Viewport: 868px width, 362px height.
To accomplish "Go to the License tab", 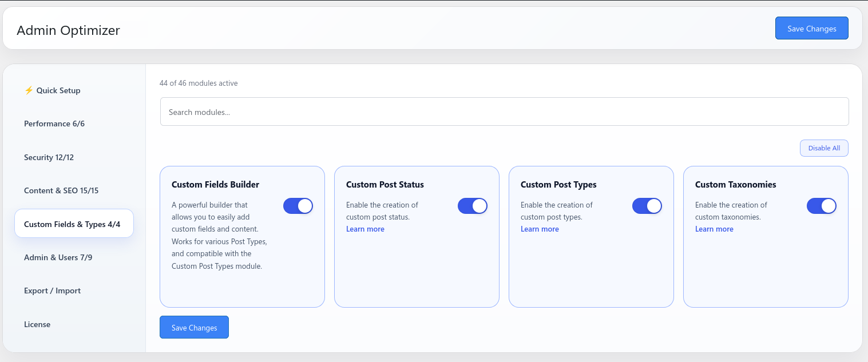I will 74,324.
